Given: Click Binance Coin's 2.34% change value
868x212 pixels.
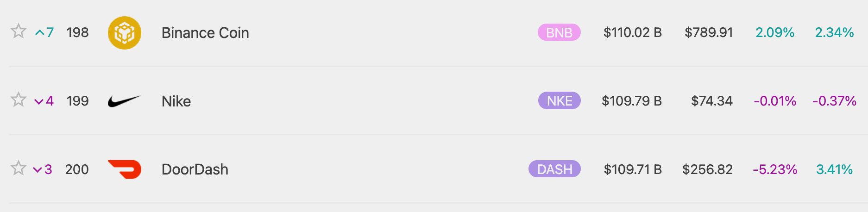Looking at the screenshot, I should pyautogui.click(x=834, y=32).
